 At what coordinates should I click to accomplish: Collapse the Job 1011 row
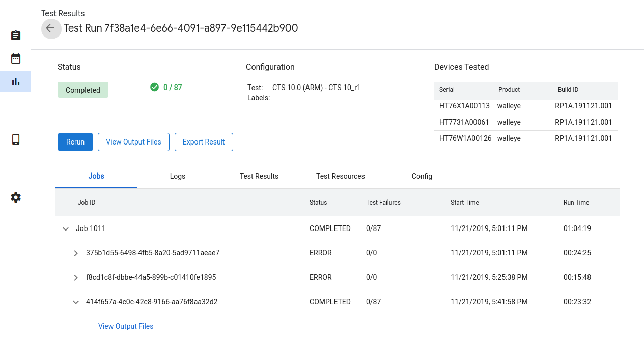[66, 229]
